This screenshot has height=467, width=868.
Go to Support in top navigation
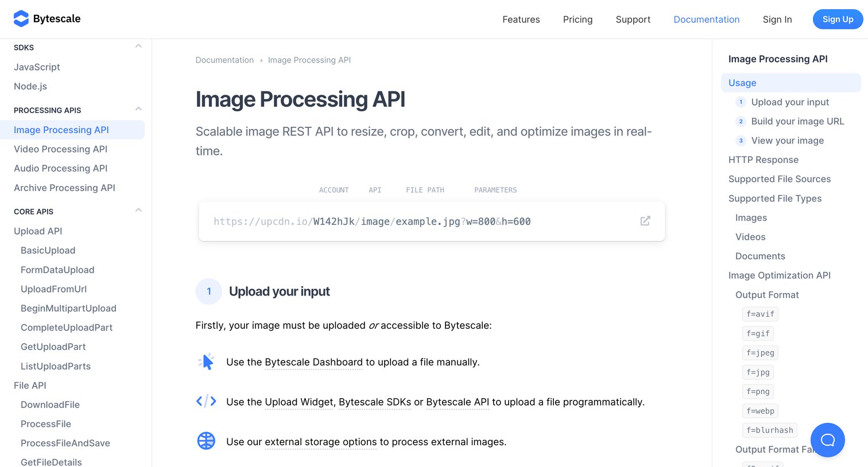click(x=633, y=20)
